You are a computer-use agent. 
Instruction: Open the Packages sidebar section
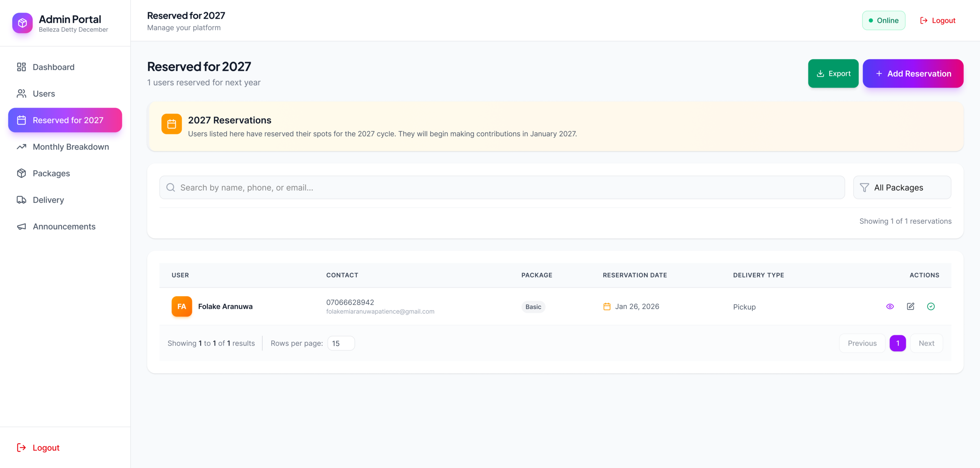51,173
